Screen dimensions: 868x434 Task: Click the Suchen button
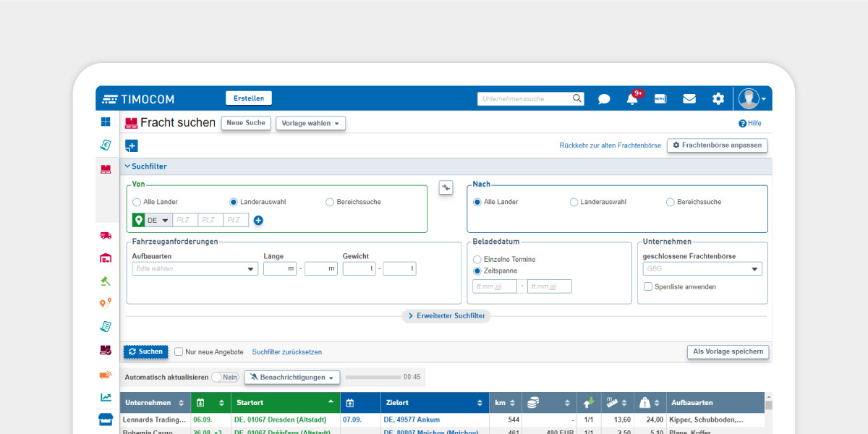coord(145,352)
